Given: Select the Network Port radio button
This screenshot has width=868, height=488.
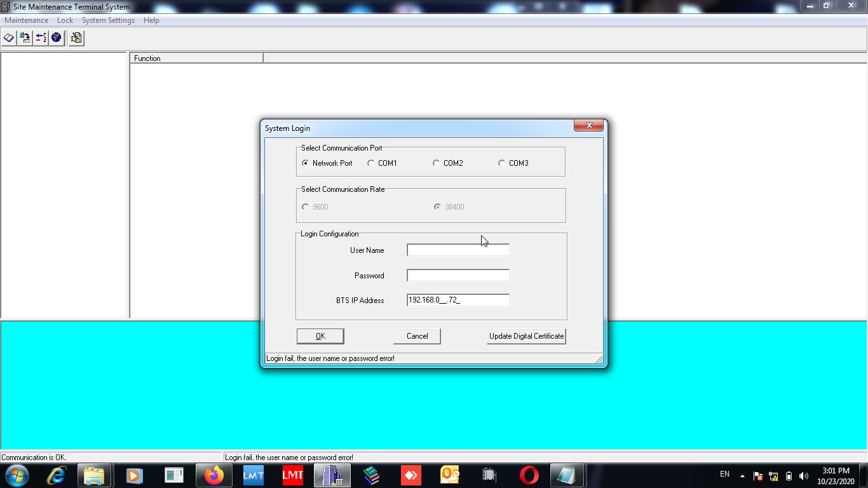Looking at the screenshot, I should tap(306, 163).
